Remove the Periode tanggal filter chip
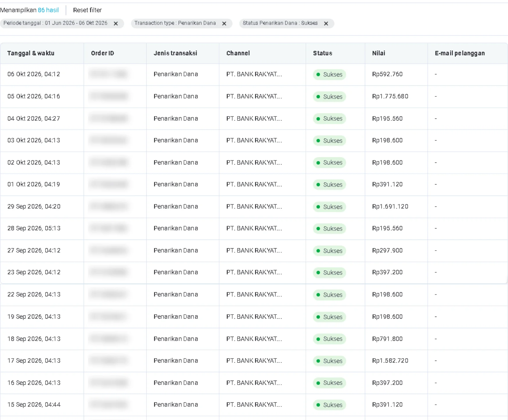The image size is (508, 420). point(116,23)
